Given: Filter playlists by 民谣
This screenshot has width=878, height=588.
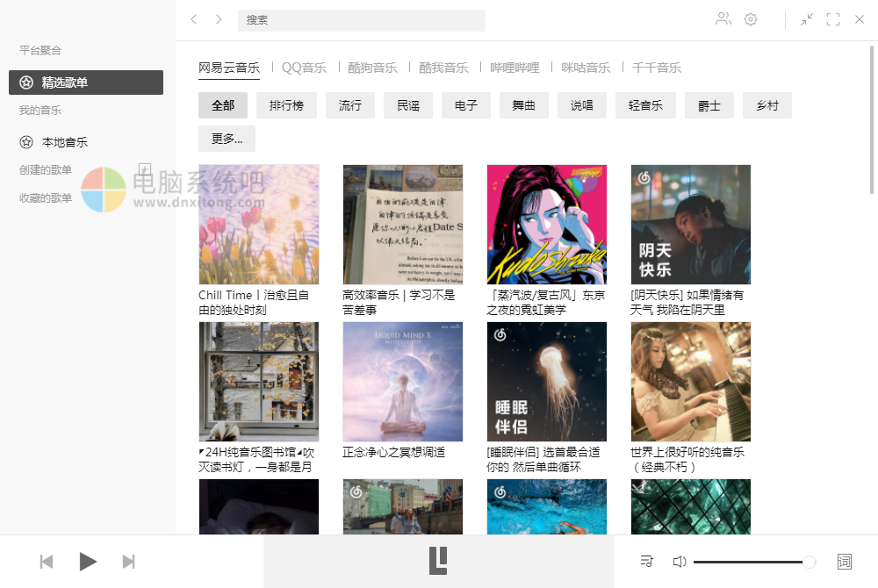Looking at the screenshot, I should pos(408,105).
